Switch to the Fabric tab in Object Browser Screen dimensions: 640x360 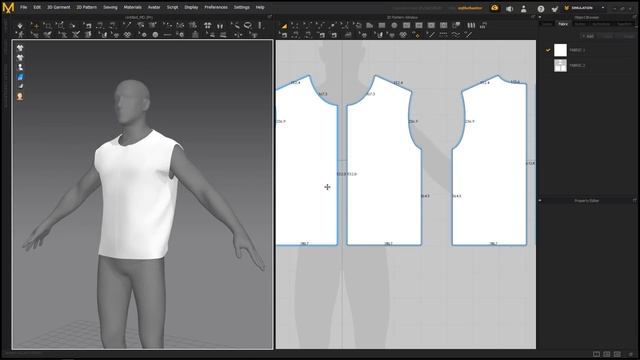pos(563,24)
